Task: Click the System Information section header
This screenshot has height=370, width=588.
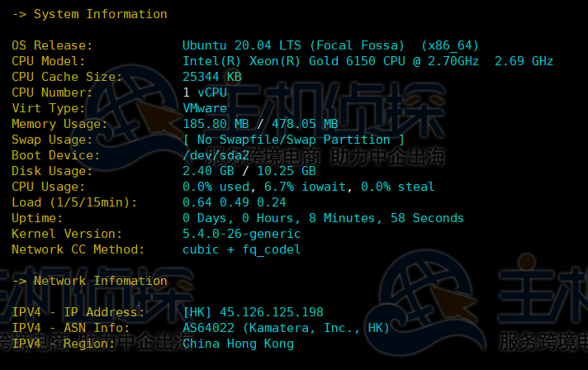Action: pyautogui.click(x=89, y=14)
